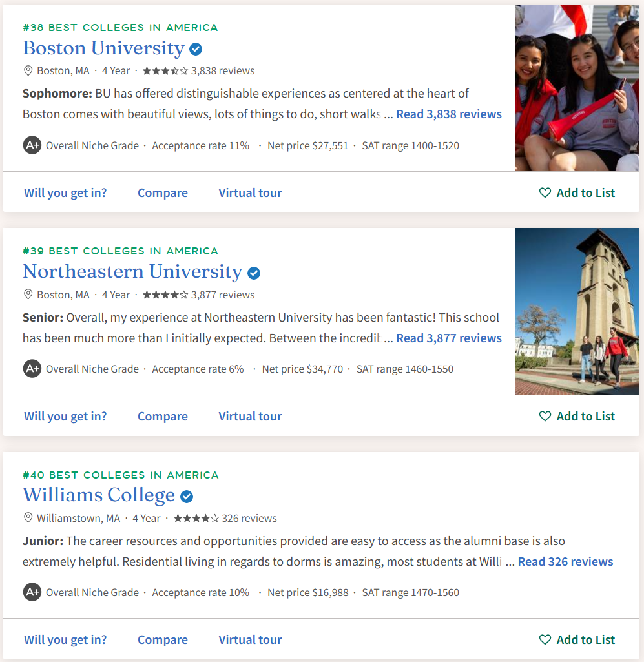Click the 'SAT range 1460-1550' text
644x662 pixels.
[405, 369]
